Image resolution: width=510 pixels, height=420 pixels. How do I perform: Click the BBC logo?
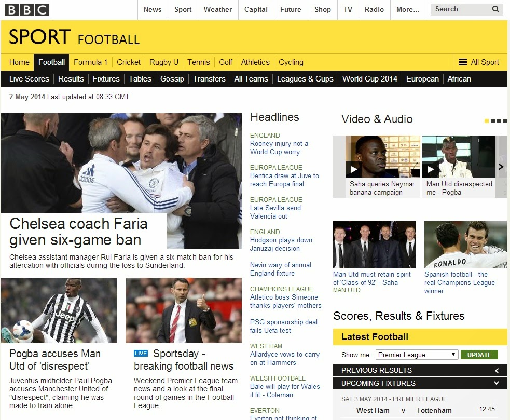pos(27,10)
